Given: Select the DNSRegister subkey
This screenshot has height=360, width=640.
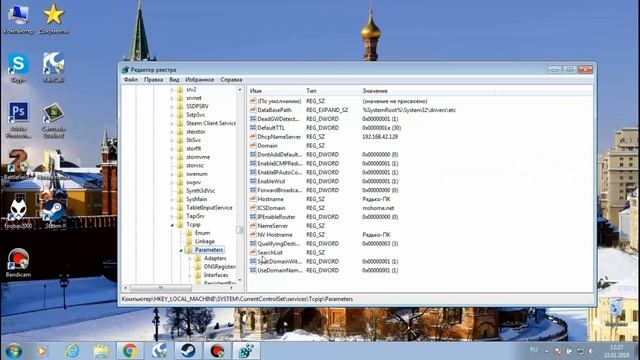Looking at the screenshot, I should (x=220, y=267).
